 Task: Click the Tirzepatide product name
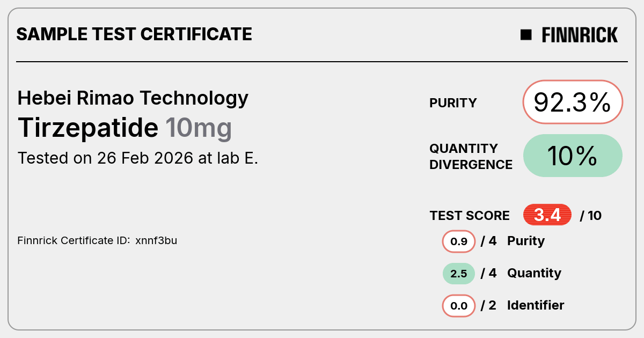[x=88, y=128]
